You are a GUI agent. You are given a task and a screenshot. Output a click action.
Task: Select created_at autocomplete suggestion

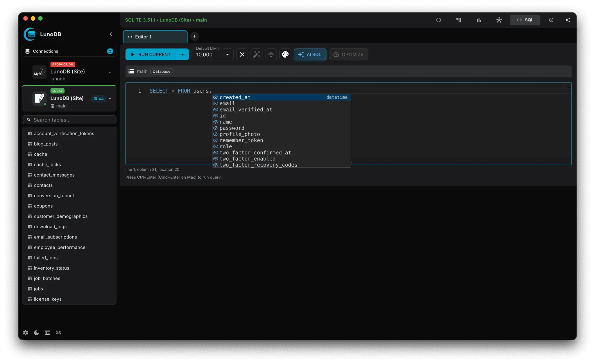[282, 97]
